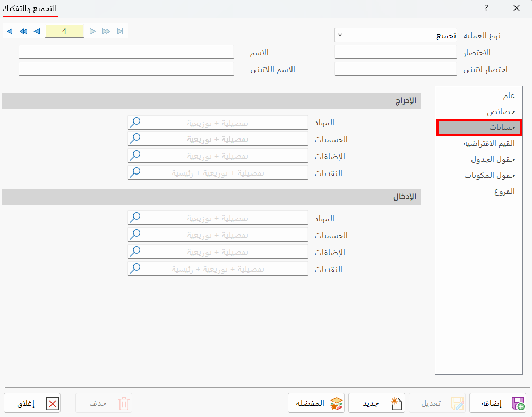
Task: Click the الاختصار input field
Action: pyautogui.click(x=396, y=52)
